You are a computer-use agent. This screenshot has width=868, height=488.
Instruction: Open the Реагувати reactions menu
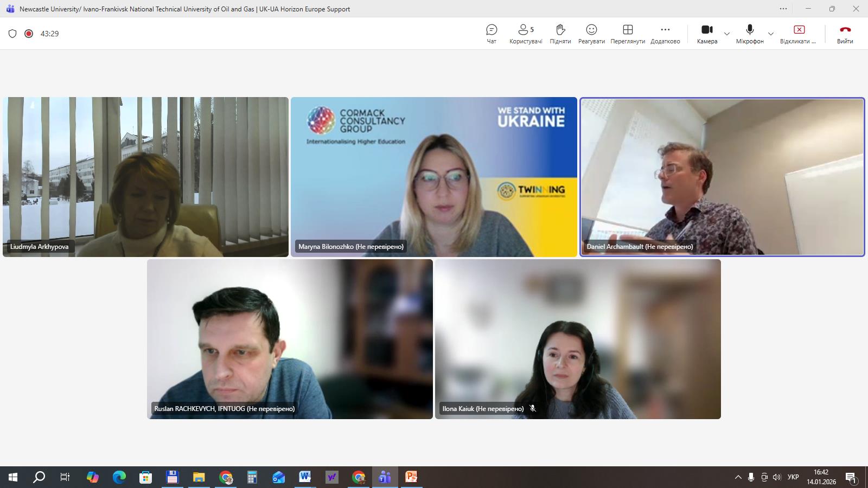click(591, 34)
